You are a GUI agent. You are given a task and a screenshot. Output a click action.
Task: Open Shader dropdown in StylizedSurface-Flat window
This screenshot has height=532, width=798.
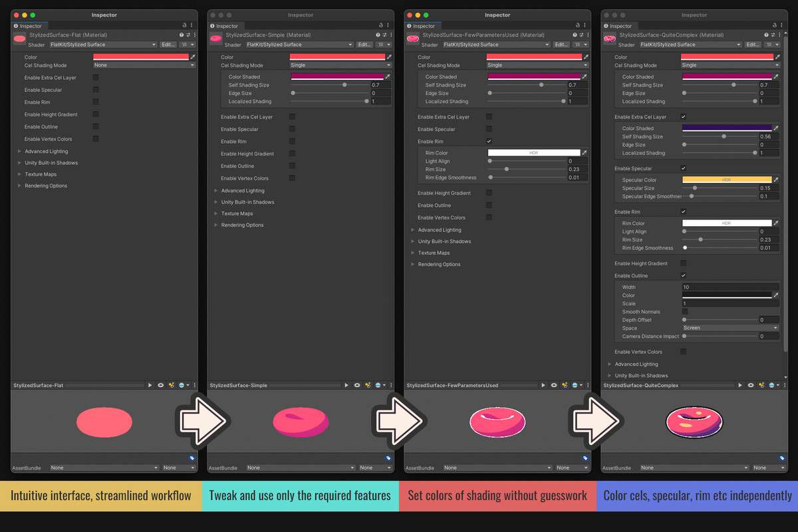pos(103,45)
